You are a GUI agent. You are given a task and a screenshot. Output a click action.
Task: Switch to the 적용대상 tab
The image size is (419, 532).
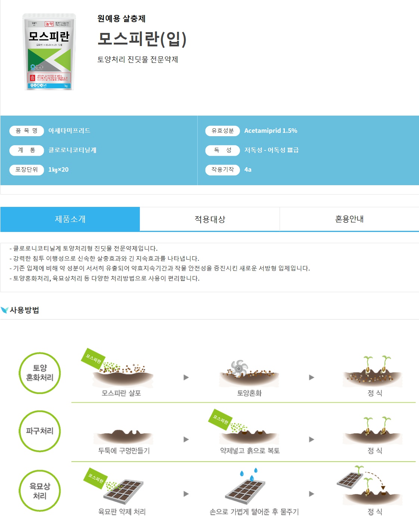[210, 219]
